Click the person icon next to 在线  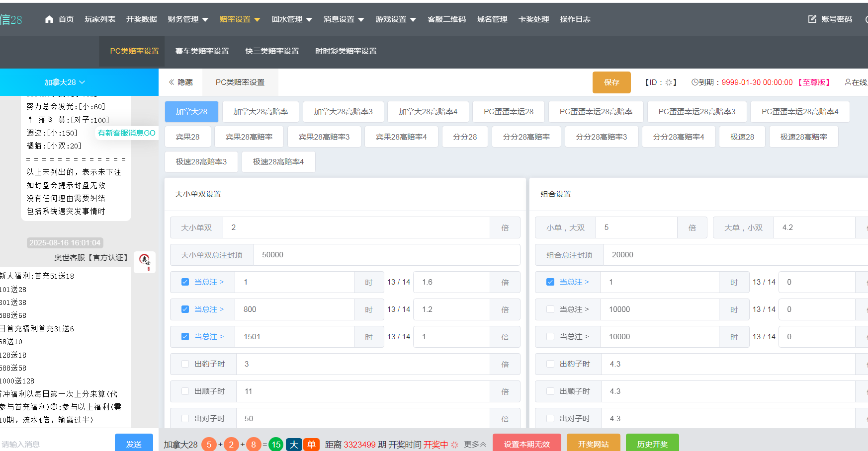[x=849, y=82]
